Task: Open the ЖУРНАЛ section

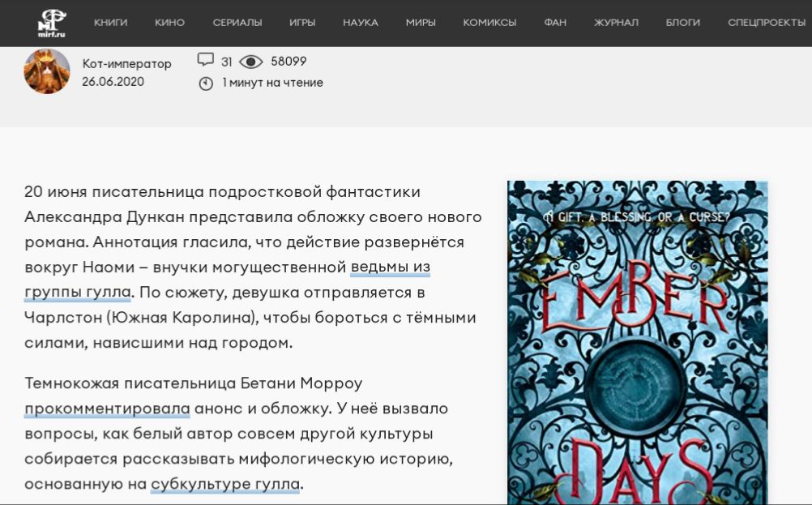Action: [616, 22]
